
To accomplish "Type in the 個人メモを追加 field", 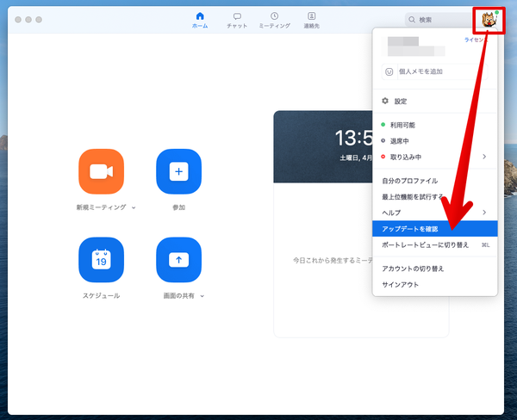I will [439, 72].
